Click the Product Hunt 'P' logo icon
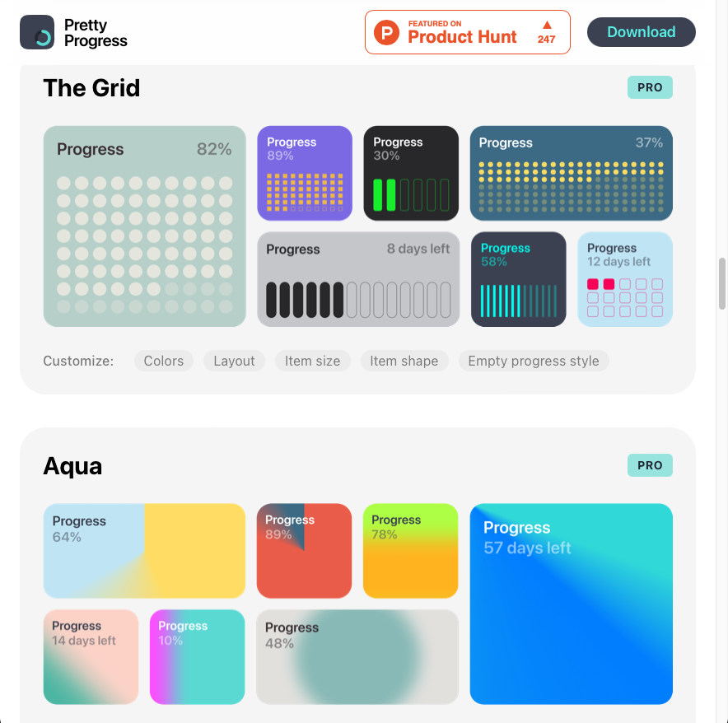This screenshot has height=723, width=728. (386, 32)
